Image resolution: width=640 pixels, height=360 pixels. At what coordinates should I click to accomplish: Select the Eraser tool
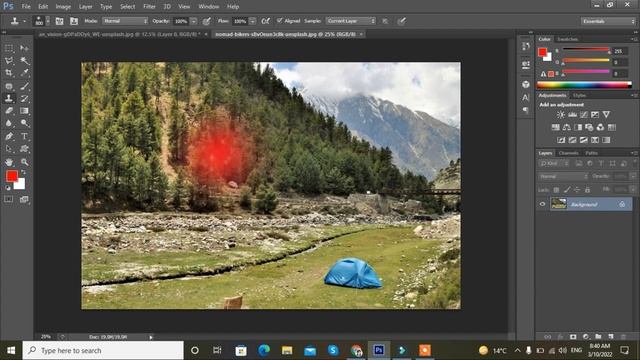coord(9,111)
